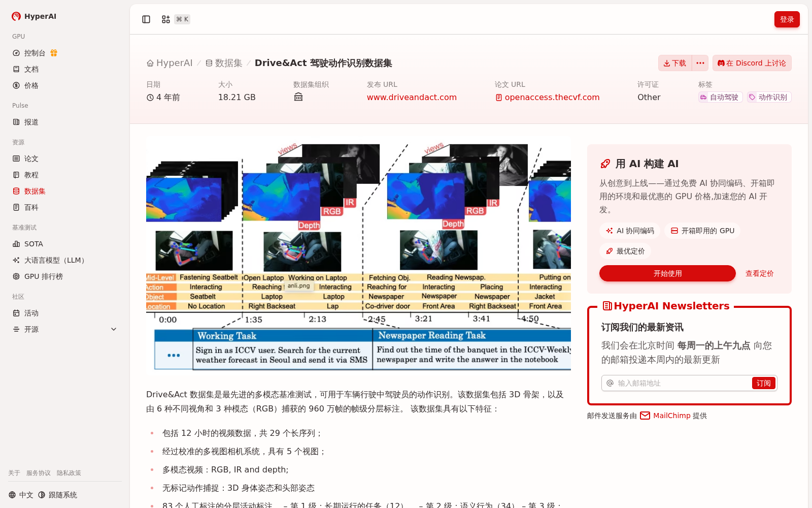Click the AI 协同编码 chip

[630, 231]
